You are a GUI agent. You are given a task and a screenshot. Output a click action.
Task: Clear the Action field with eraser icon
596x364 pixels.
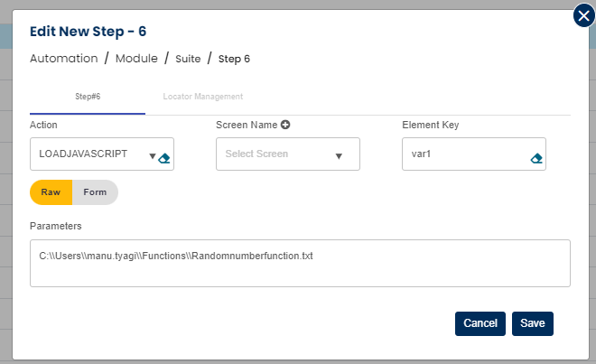coord(164,158)
